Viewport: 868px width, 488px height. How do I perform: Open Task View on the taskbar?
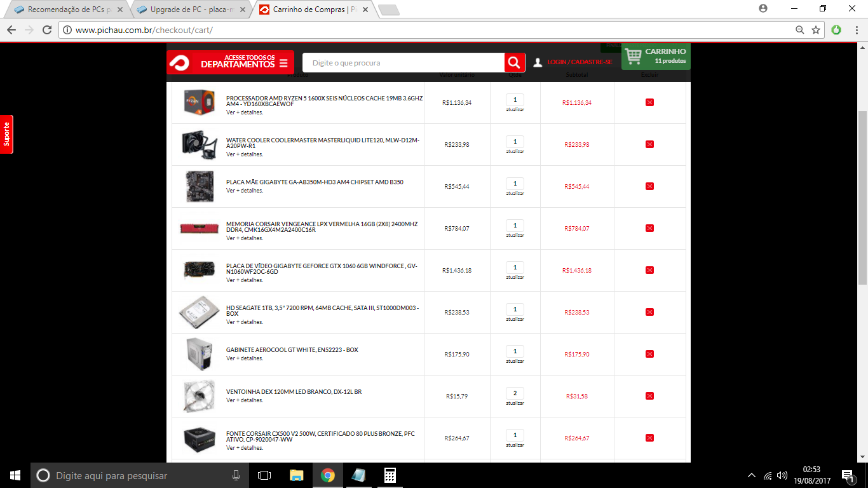coord(264,475)
